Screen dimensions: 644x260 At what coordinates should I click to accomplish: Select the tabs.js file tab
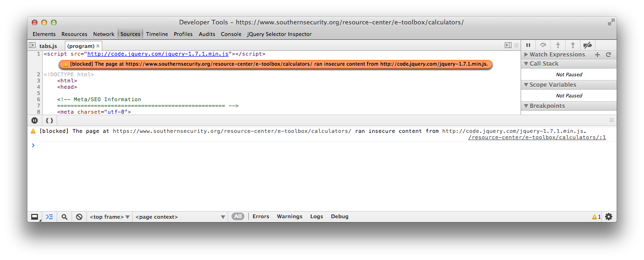(48, 46)
